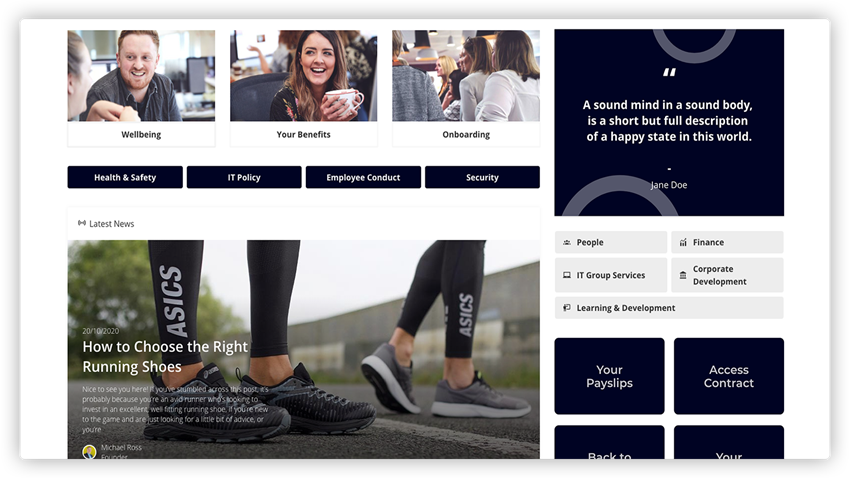Open the Your Payslips tile
Viewport: 850px width, 478px height.
pos(609,376)
